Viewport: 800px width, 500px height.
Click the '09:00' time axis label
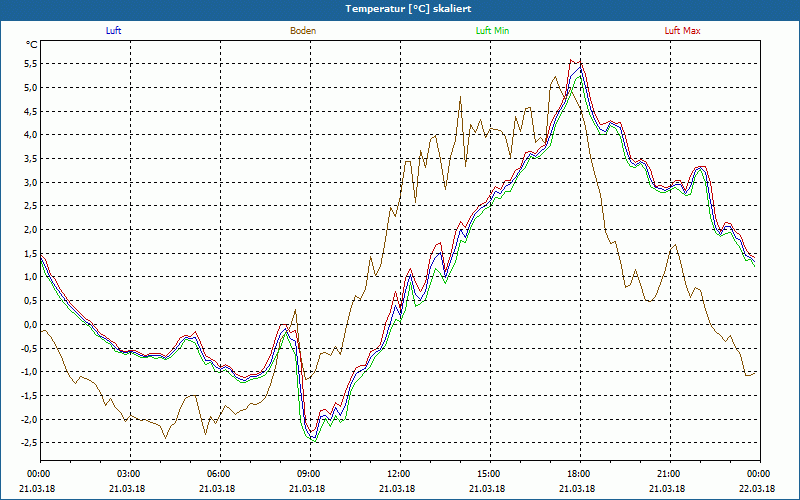pos(310,474)
